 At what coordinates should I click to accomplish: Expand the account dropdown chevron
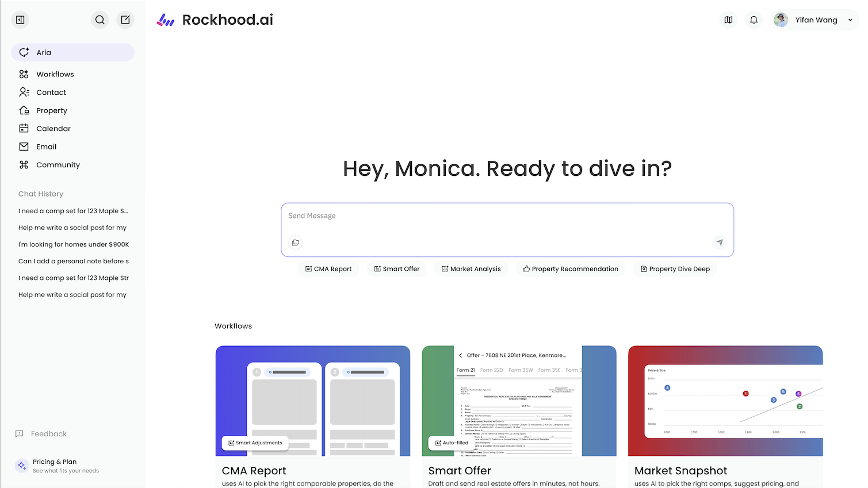point(850,20)
